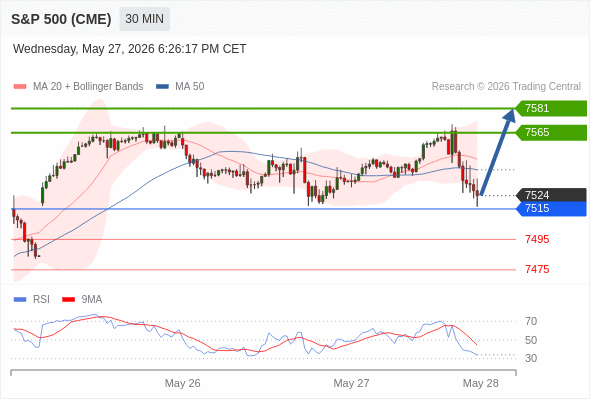590x400 pixels.
Task: Select the 7581 resistance price tag
Action: 551,108
